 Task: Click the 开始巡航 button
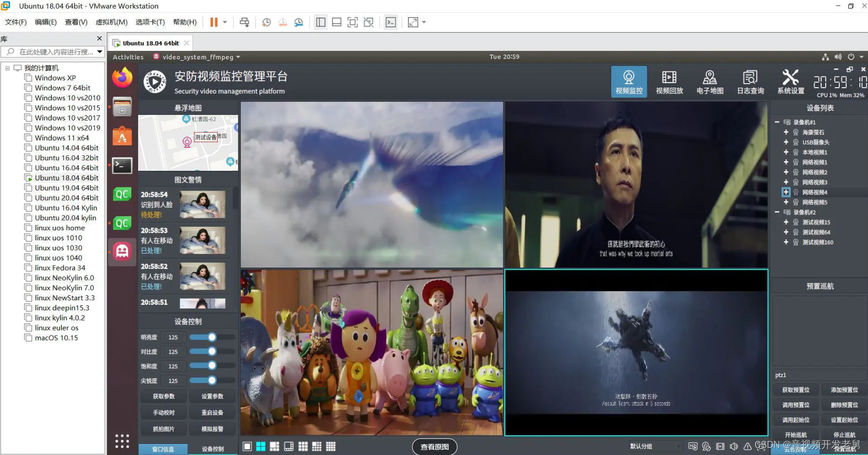[795, 434]
